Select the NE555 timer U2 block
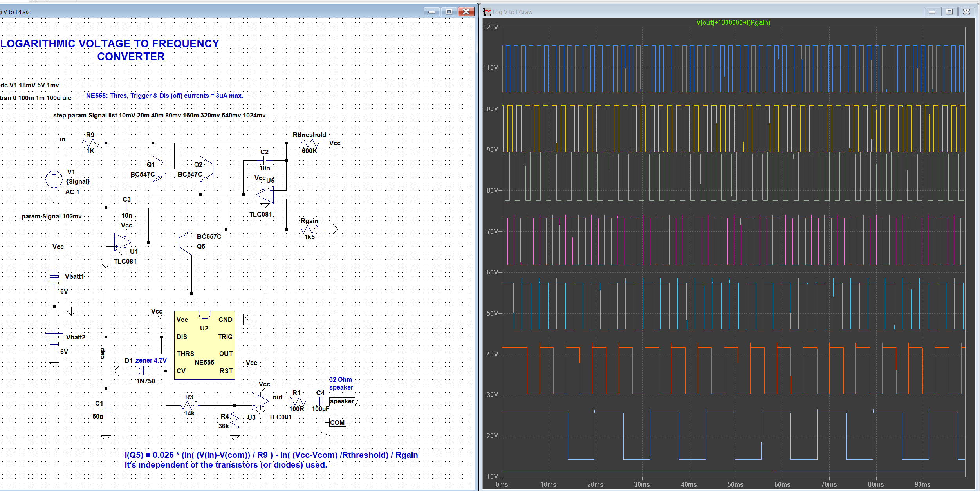 click(x=204, y=345)
